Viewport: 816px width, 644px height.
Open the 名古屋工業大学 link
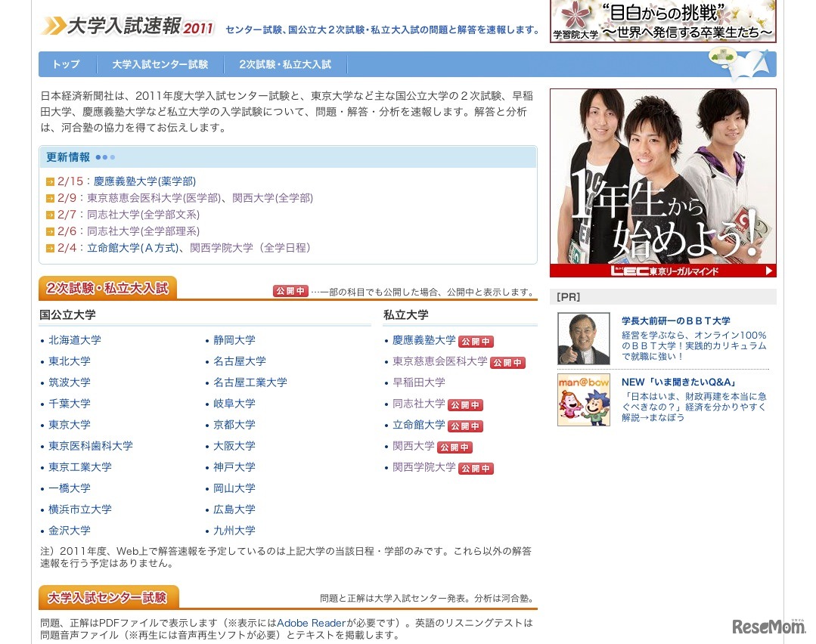coord(250,382)
